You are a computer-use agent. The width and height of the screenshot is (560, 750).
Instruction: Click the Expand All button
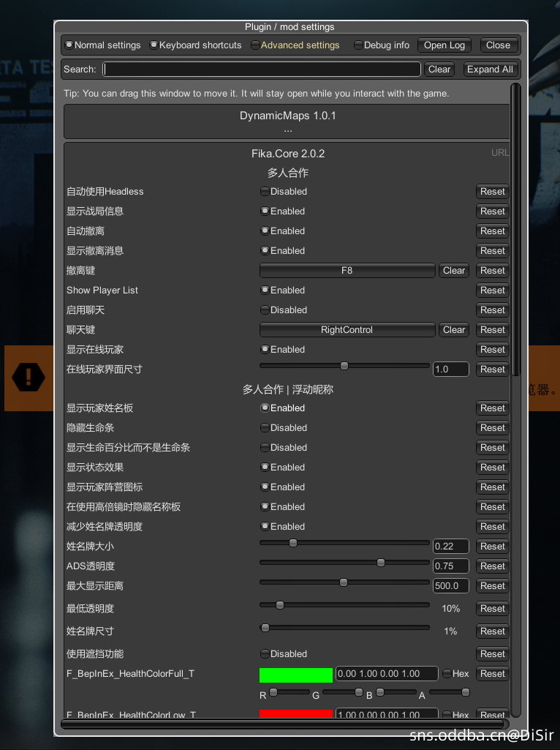(x=490, y=70)
